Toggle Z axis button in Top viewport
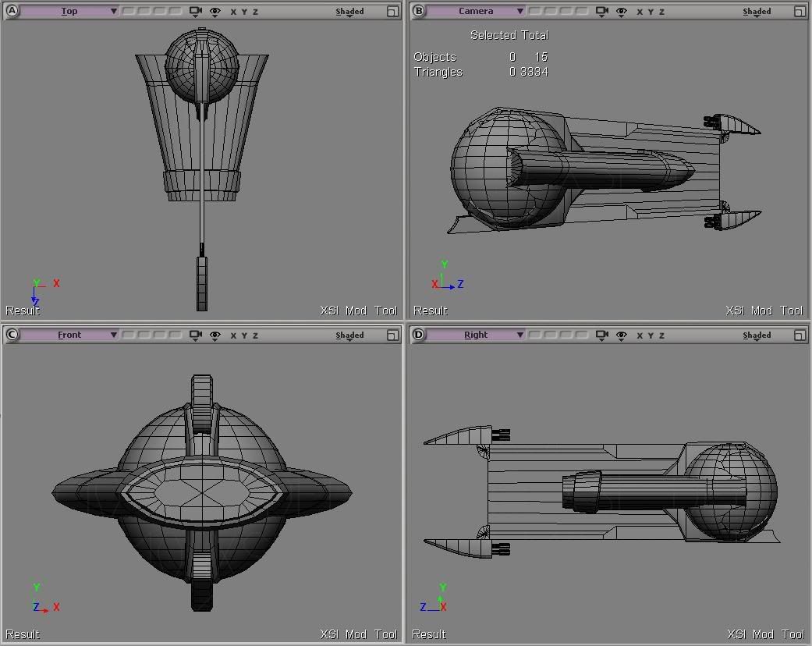This screenshot has height=646, width=812. point(255,12)
